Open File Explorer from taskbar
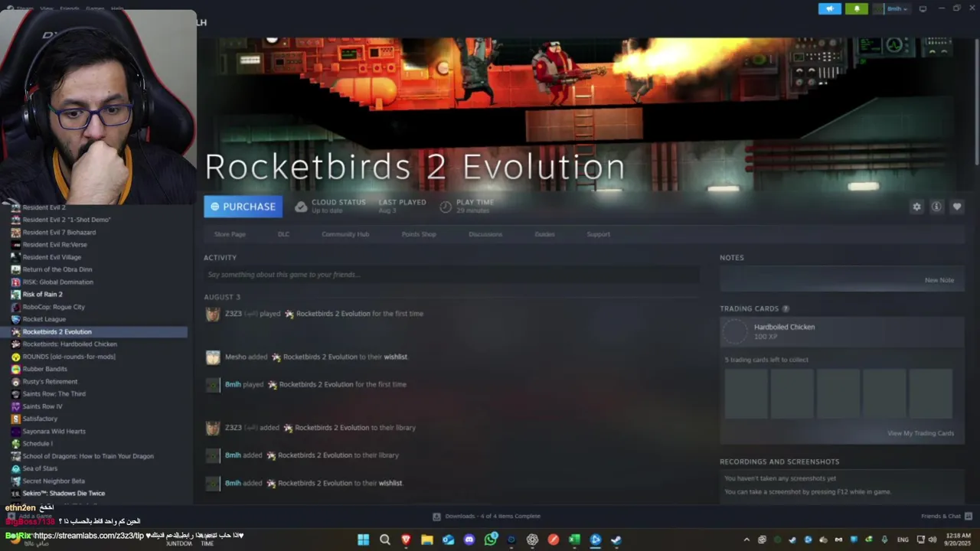Viewport: 980px width, 551px height. pos(427,540)
